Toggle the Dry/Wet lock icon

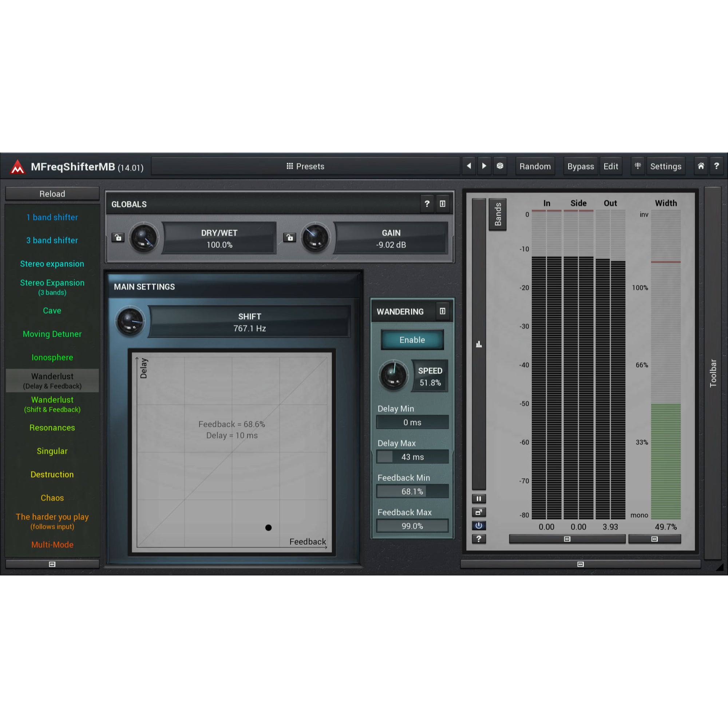coord(118,238)
